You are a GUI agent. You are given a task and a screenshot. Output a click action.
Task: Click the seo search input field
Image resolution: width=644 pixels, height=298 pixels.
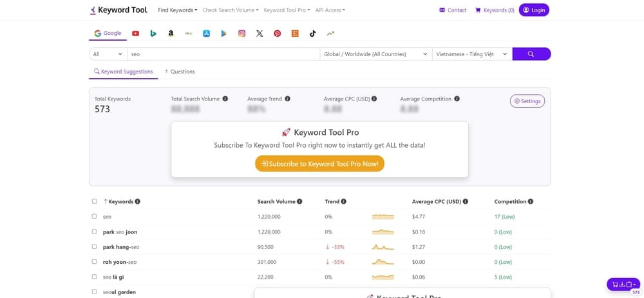pyautogui.click(x=223, y=54)
